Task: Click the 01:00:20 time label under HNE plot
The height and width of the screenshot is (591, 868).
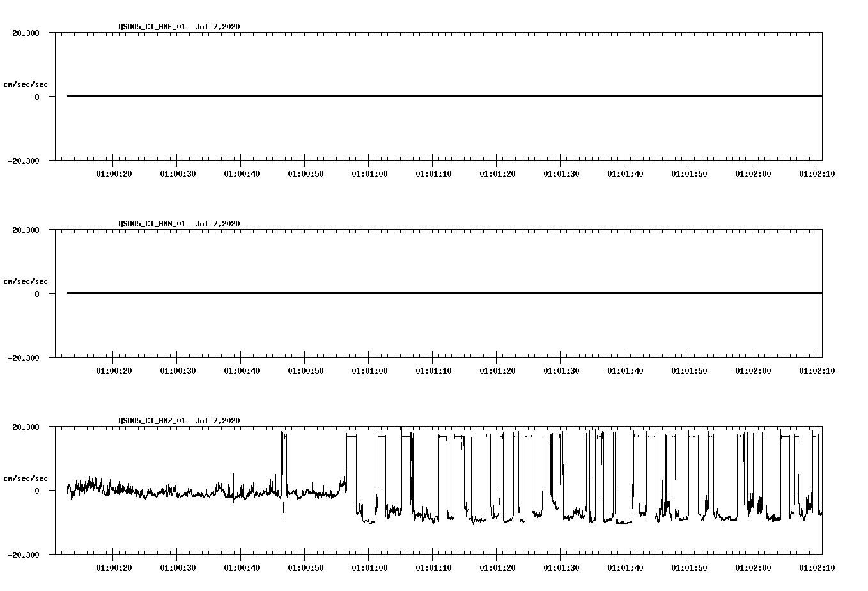Action: [114, 173]
